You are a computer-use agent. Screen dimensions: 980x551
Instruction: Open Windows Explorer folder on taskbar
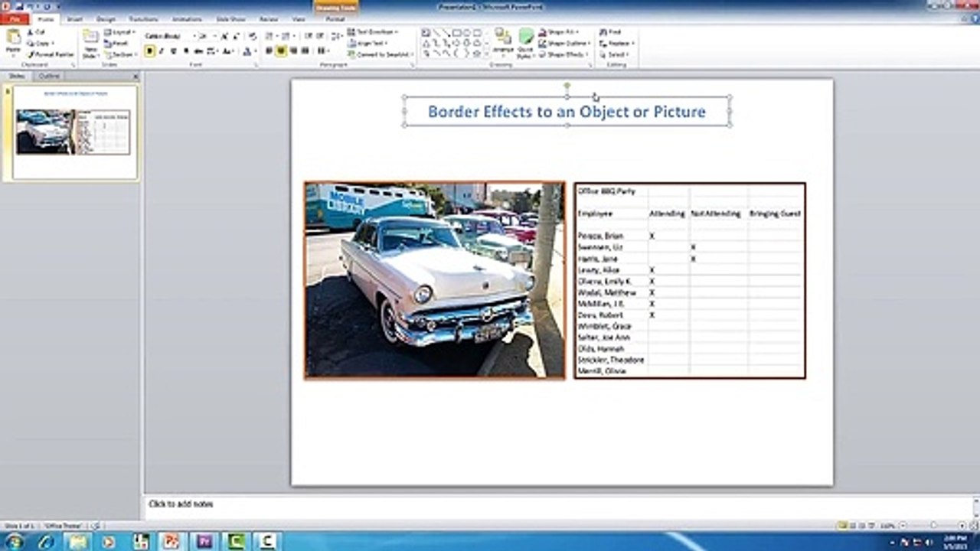click(77, 542)
